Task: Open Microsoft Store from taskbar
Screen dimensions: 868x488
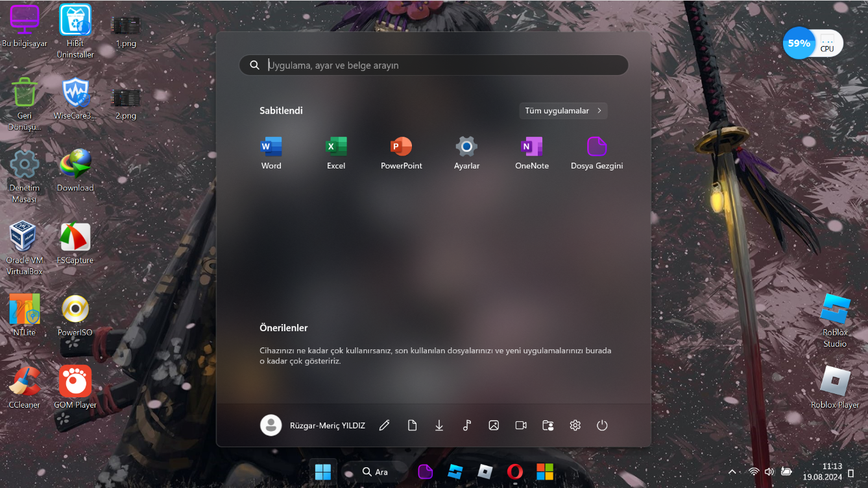Action: pos(545,472)
